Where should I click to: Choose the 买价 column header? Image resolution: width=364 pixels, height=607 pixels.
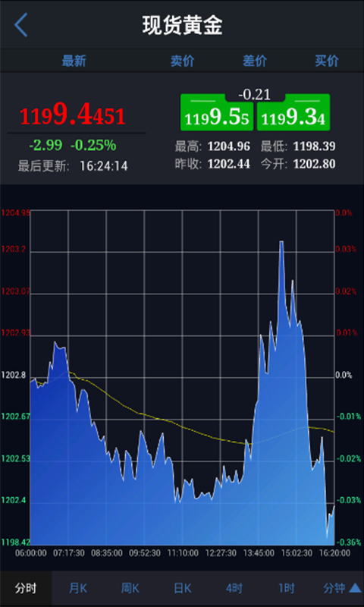pos(327,61)
